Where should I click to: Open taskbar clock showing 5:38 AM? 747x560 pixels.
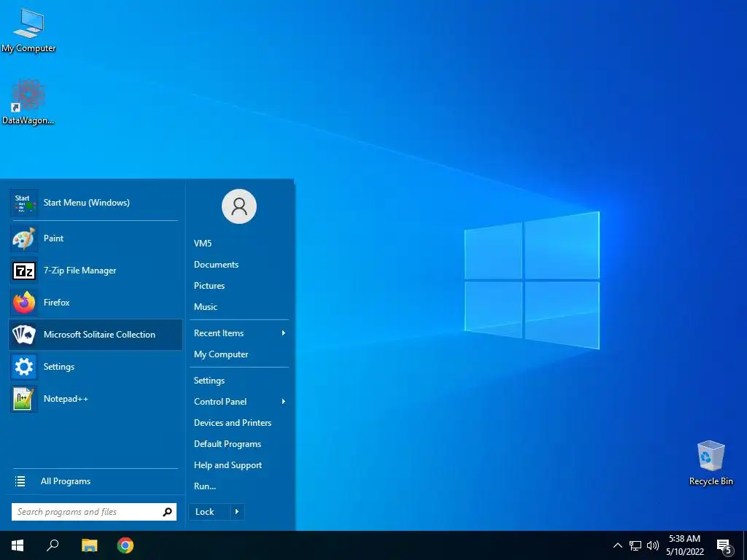684,545
